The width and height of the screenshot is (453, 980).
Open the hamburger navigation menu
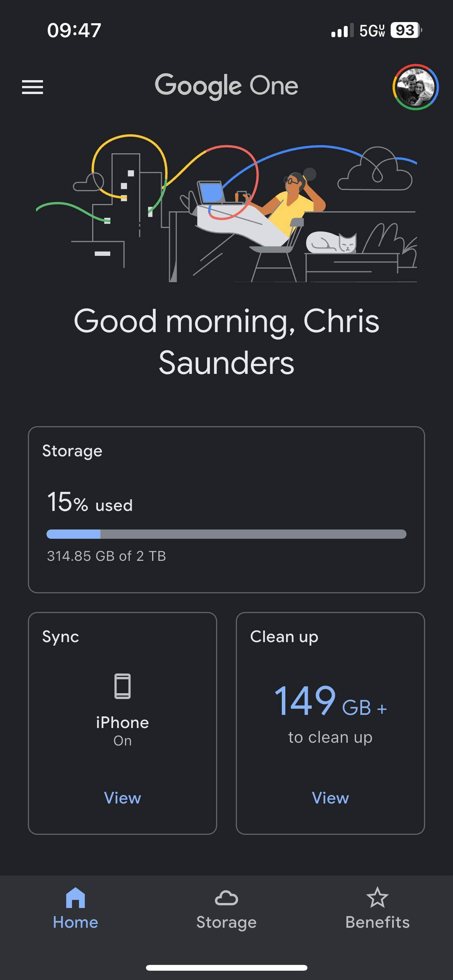click(x=33, y=87)
